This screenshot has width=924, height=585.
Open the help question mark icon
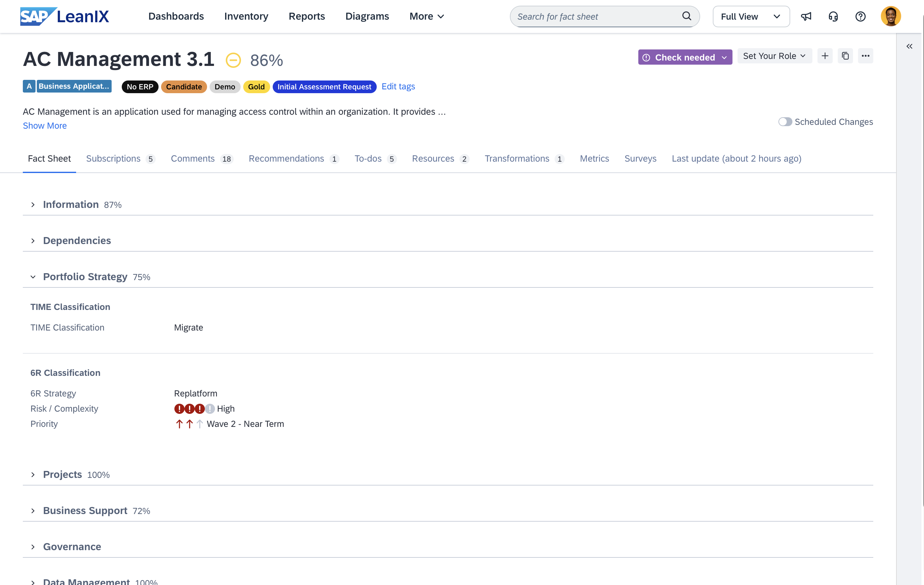coord(860,16)
